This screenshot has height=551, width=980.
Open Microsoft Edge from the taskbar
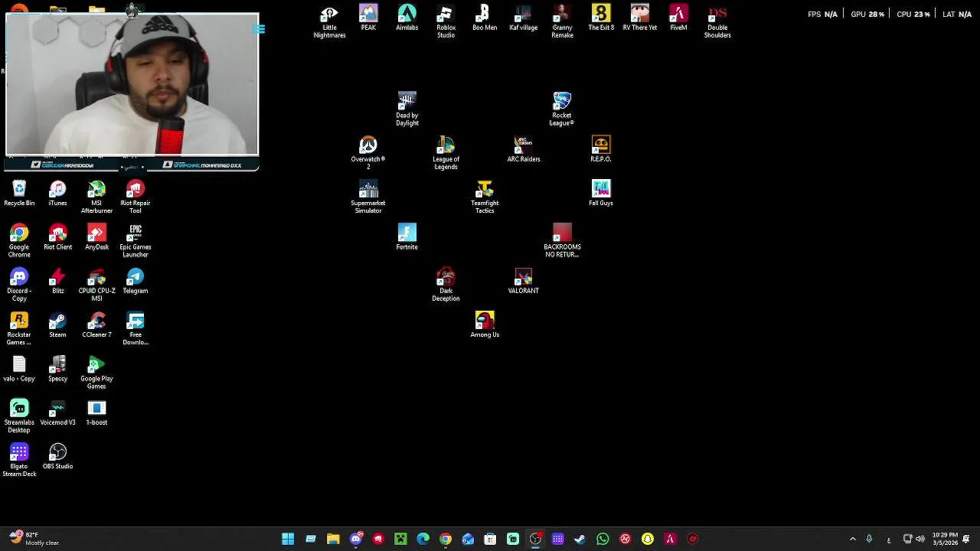[x=423, y=539]
